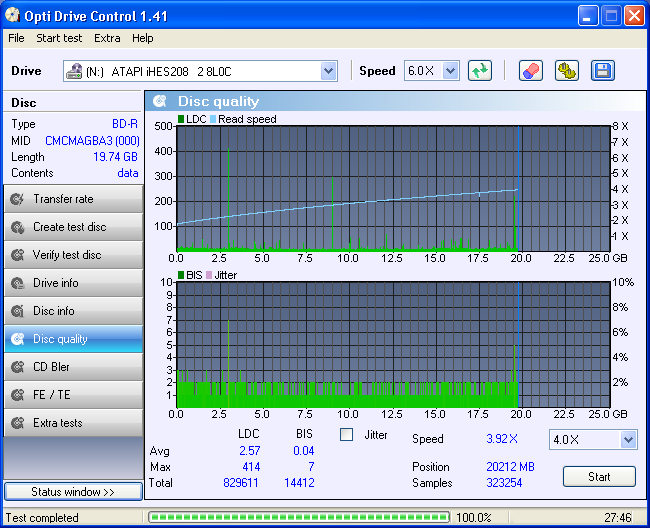Click the Length value 19.74 GB
650x528 pixels.
(115, 157)
